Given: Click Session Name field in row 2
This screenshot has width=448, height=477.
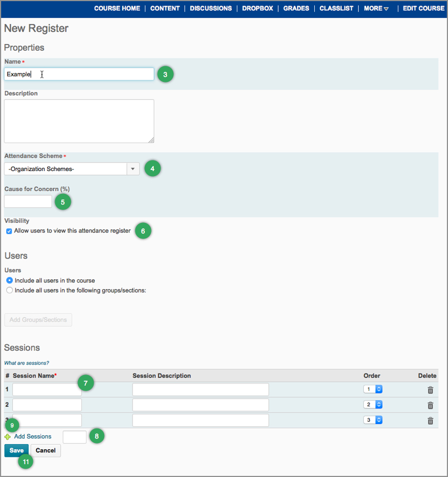Looking at the screenshot, I should click(x=47, y=405).
